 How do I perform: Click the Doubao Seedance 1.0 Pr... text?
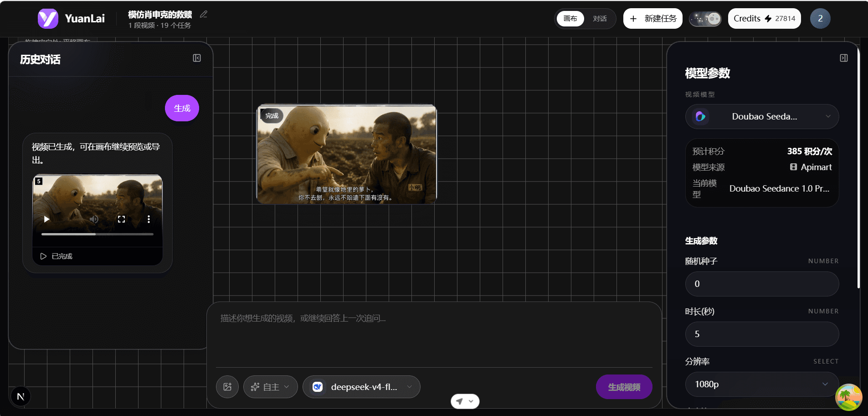click(779, 188)
